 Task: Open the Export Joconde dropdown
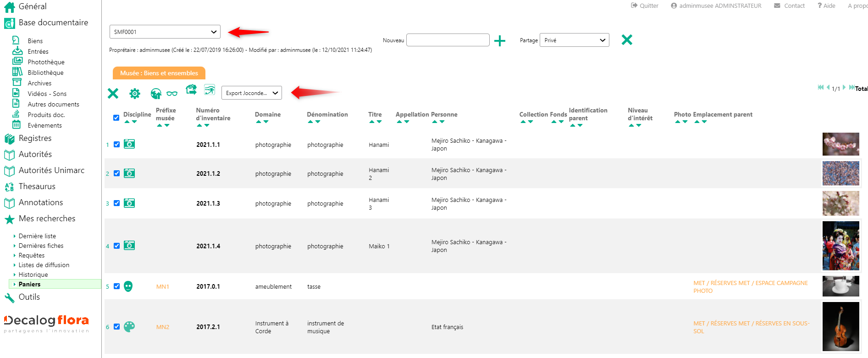[x=252, y=93]
